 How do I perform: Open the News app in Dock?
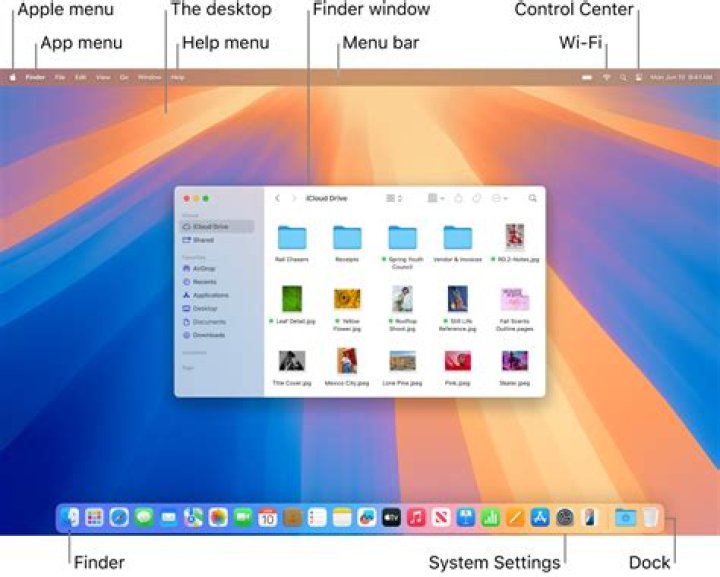coord(441,518)
